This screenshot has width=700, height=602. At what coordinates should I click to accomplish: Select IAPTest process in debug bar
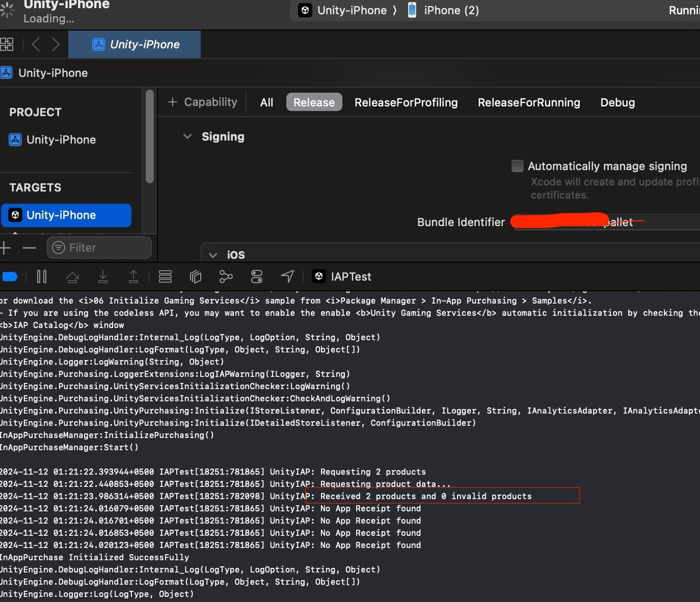pos(342,277)
